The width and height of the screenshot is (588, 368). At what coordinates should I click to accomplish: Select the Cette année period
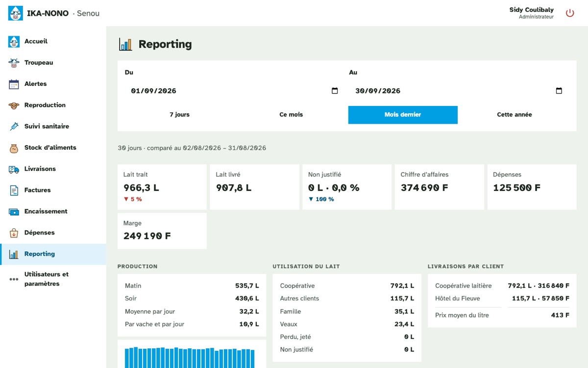(x=514, y=115)
